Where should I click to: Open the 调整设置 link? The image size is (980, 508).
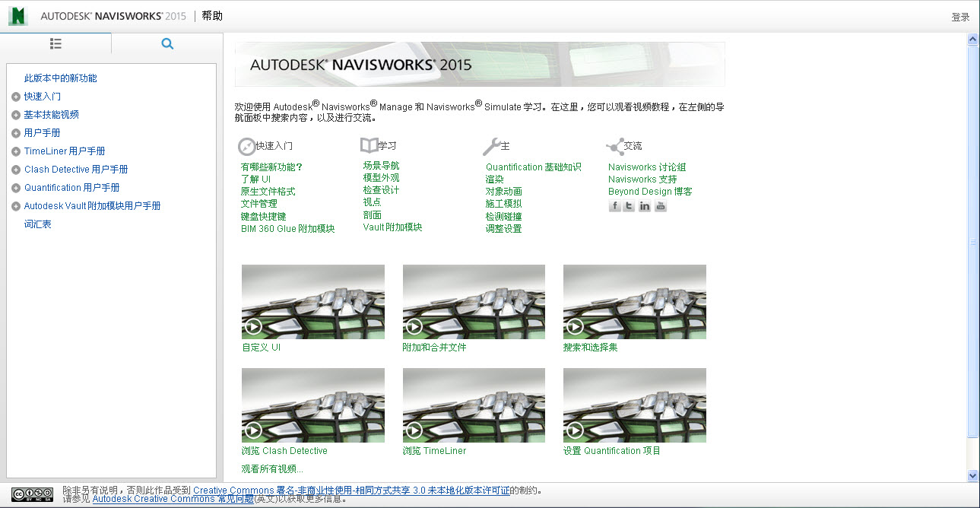point(503,229)
